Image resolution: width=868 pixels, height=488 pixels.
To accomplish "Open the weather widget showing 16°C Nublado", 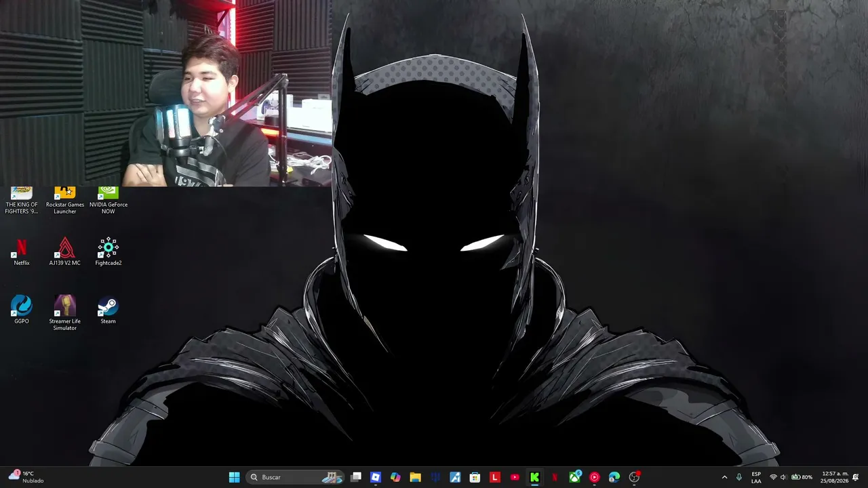I will click(26, 477).
